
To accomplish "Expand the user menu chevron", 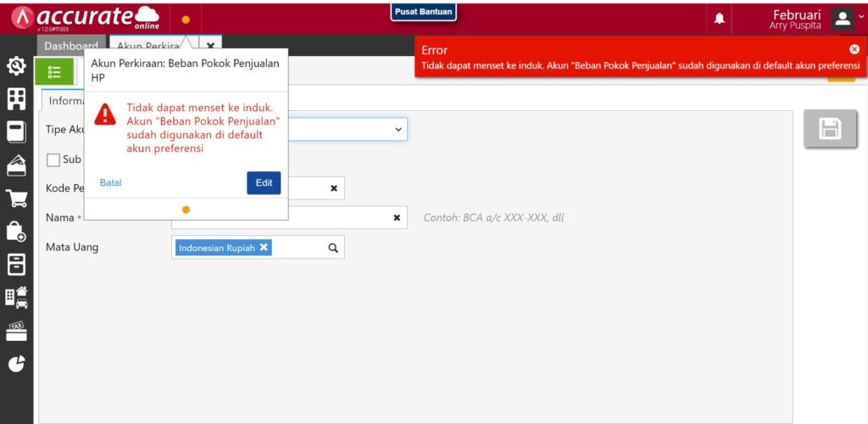I will pyautogui.click(x=861, y=17).
